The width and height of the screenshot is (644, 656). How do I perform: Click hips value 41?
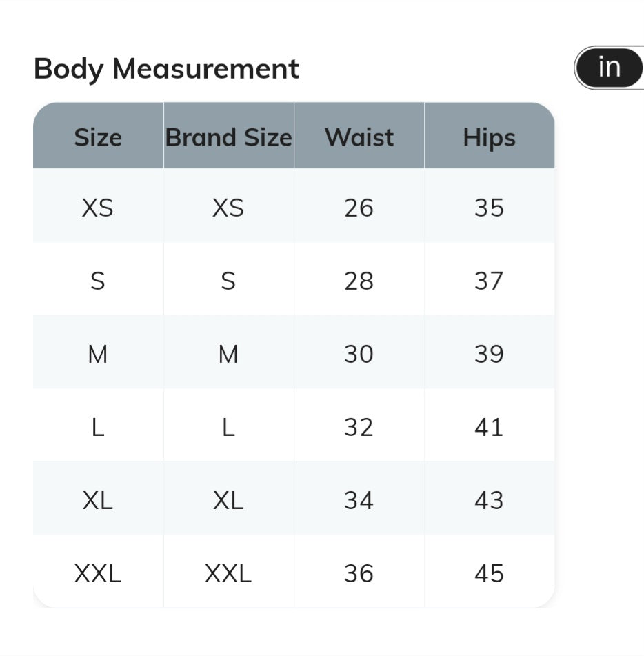[489, 427]
